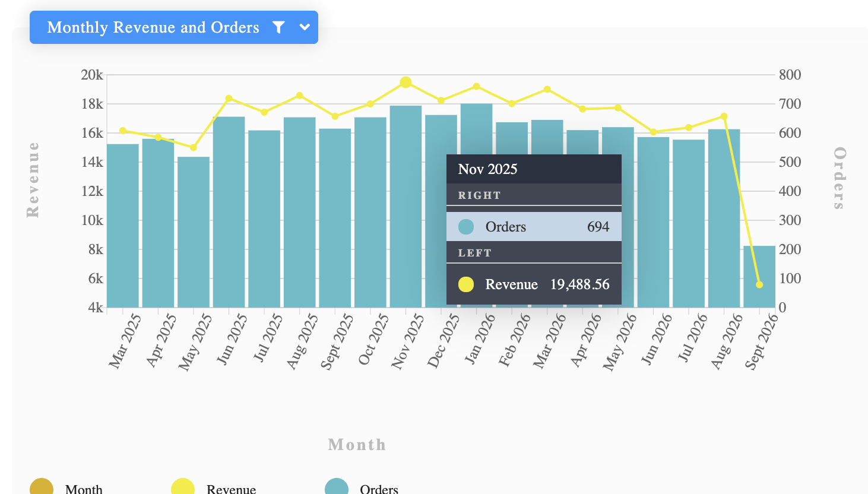The width and height of the screenshot is (868, 494).
Task: Click the Aug 2026 revenue line point
Action: pyautogui.click(x=724, y=116)
